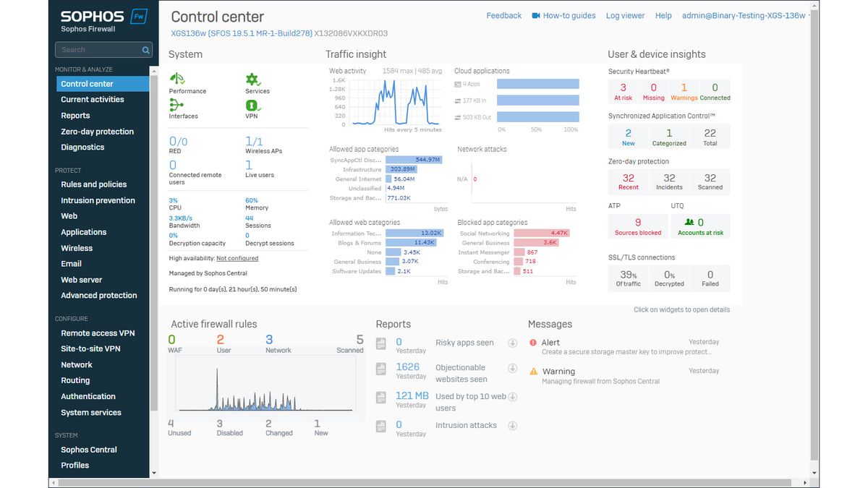Click the search magnifier icon
Screen dimensions: 868x488
tap(145, 49)
